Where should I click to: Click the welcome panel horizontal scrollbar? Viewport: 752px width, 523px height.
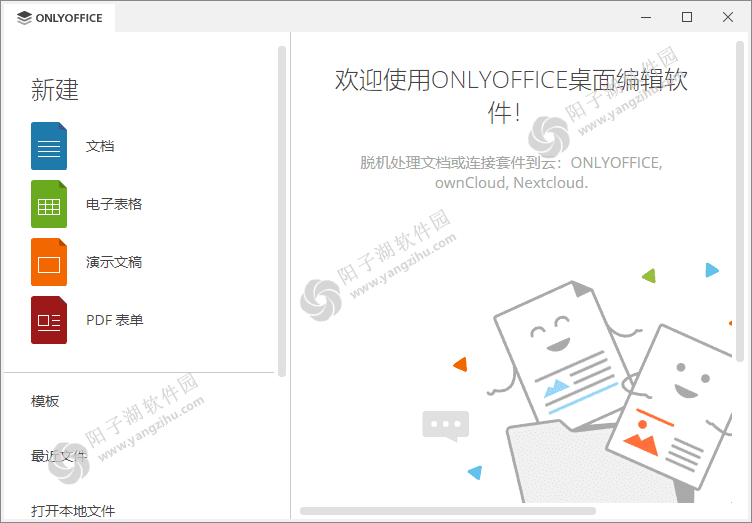(448, 511)
